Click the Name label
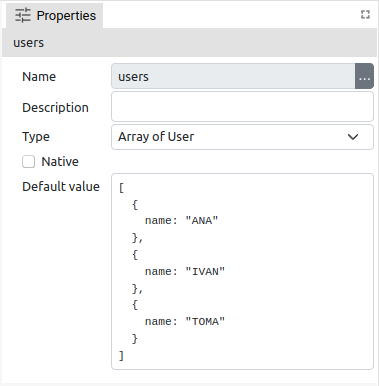The height and width of the screenshot is (386, 379). [39, 77]
